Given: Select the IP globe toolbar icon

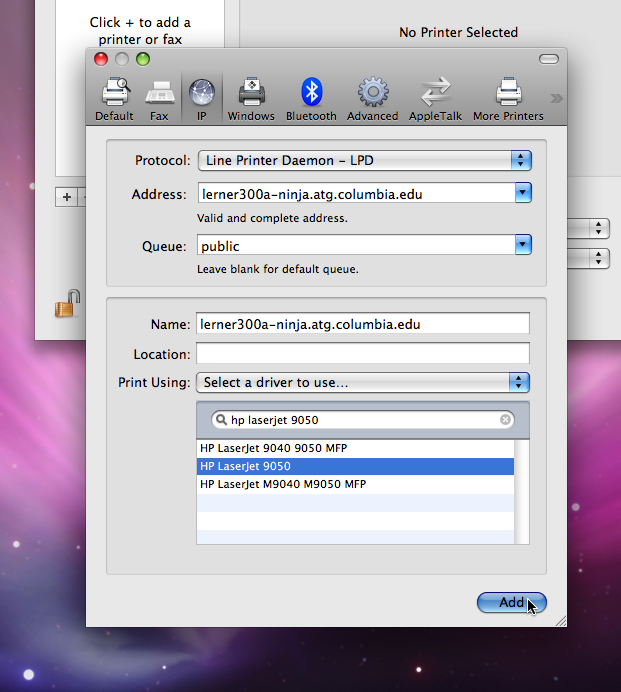Looking at the screenshot, I should [x=202, y=99].
